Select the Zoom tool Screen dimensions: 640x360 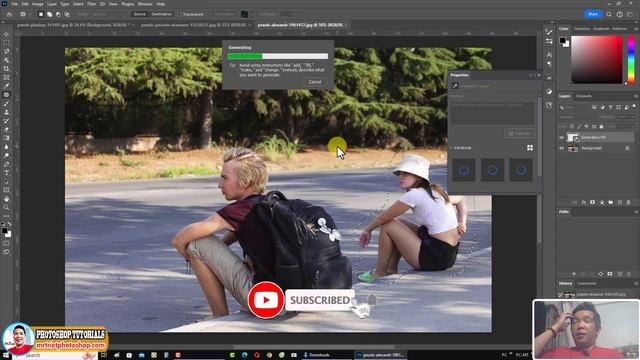coord(6,207)
